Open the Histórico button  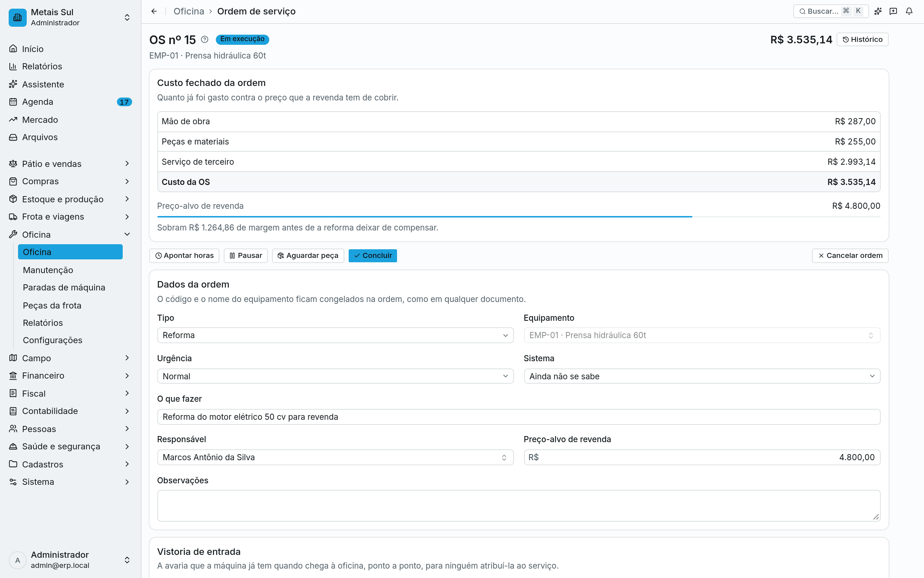(863, 39)
